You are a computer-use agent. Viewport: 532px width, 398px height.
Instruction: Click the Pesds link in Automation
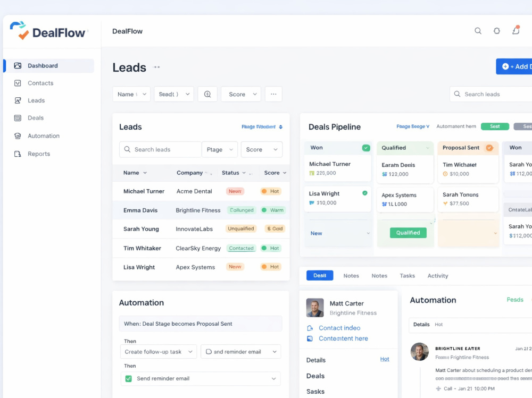514,300
